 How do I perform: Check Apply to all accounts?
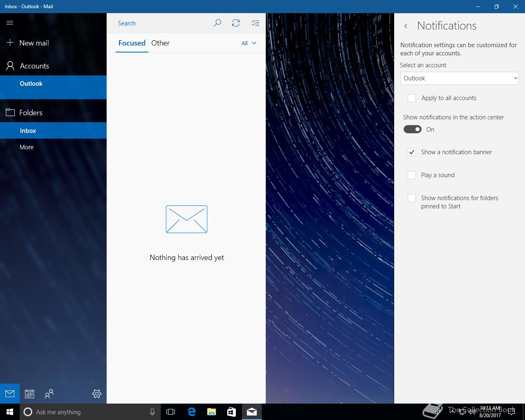click(x=412, y=98)
